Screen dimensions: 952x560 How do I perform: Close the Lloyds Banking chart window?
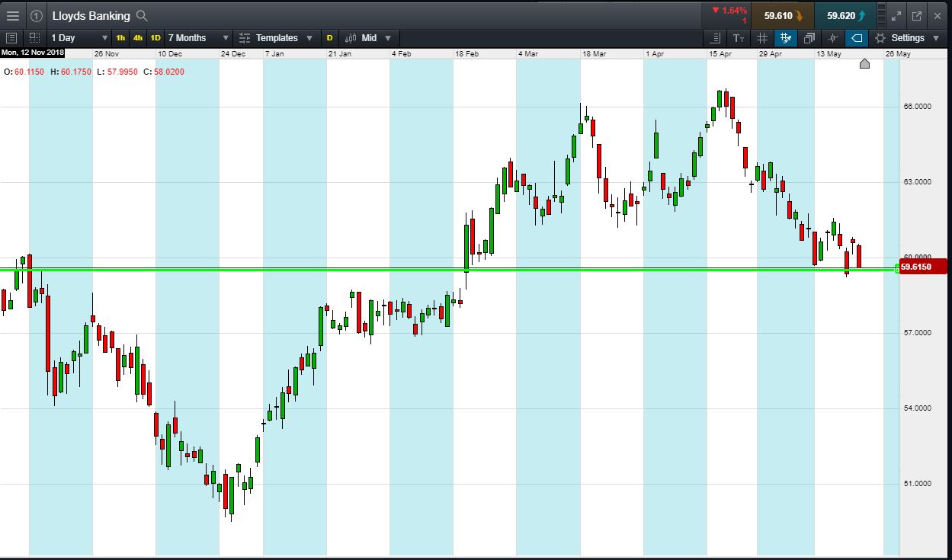[938, 15]
